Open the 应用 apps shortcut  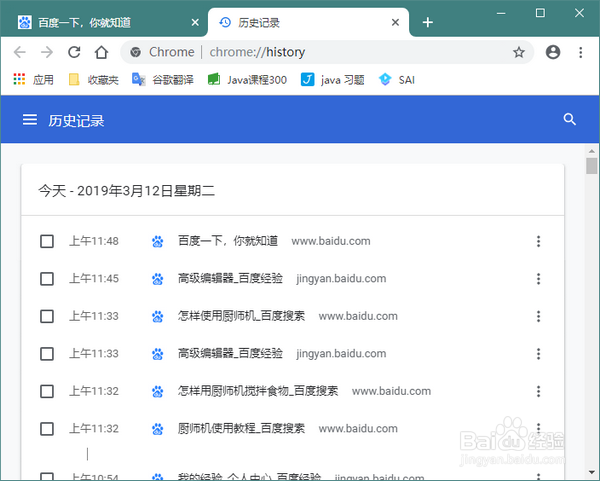pos(33,80)
